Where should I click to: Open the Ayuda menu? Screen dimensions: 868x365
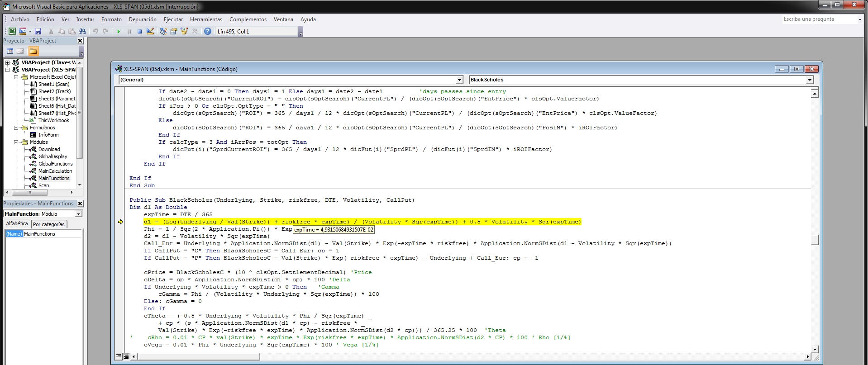click(x=308, y=19)
